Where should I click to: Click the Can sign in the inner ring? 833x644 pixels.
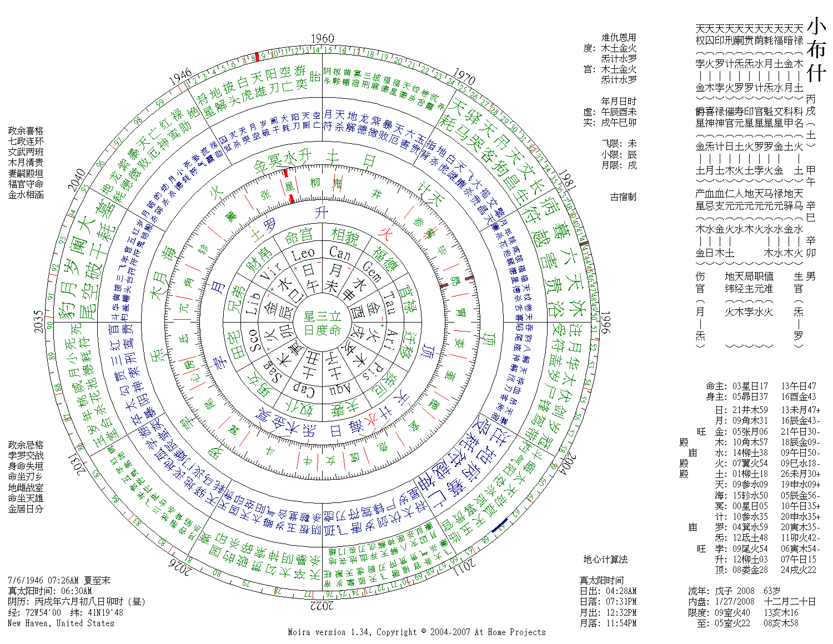(x=340, y=254)
